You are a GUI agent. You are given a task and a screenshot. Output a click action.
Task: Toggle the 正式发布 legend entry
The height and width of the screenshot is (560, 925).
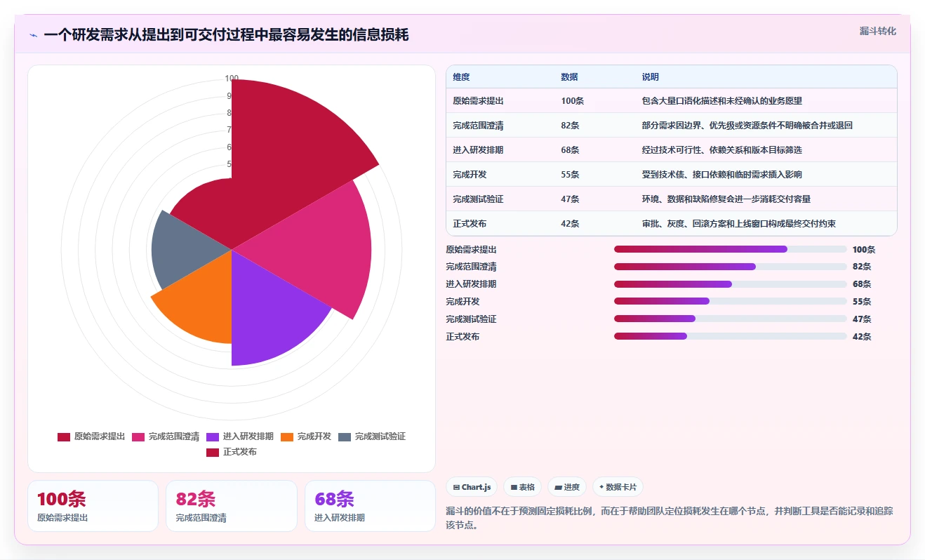point(232,452)
